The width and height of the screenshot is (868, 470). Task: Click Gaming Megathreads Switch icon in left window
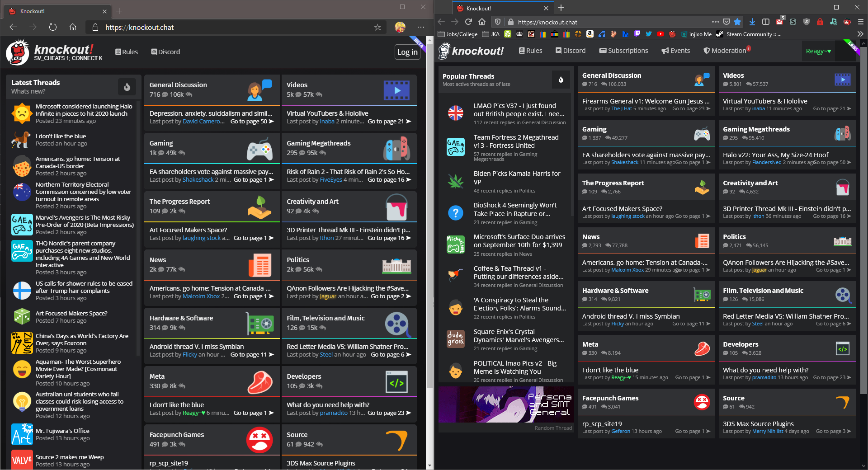396,148
